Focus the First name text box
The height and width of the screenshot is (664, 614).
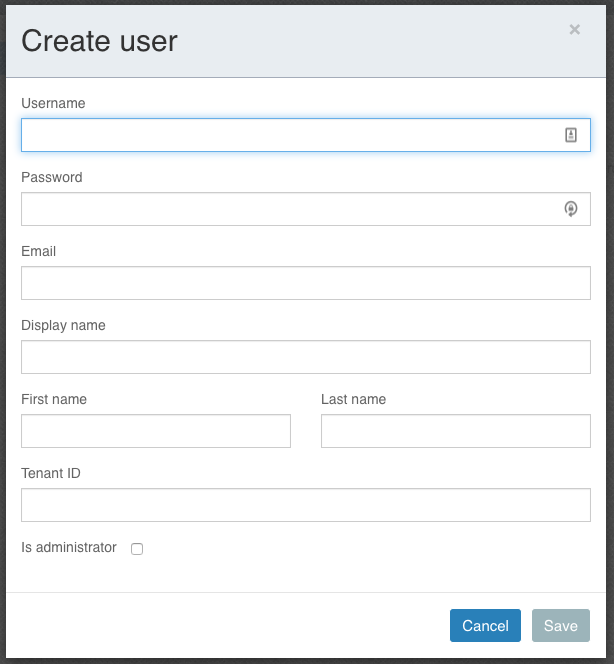pyautogui.click(x=156, y=431)
